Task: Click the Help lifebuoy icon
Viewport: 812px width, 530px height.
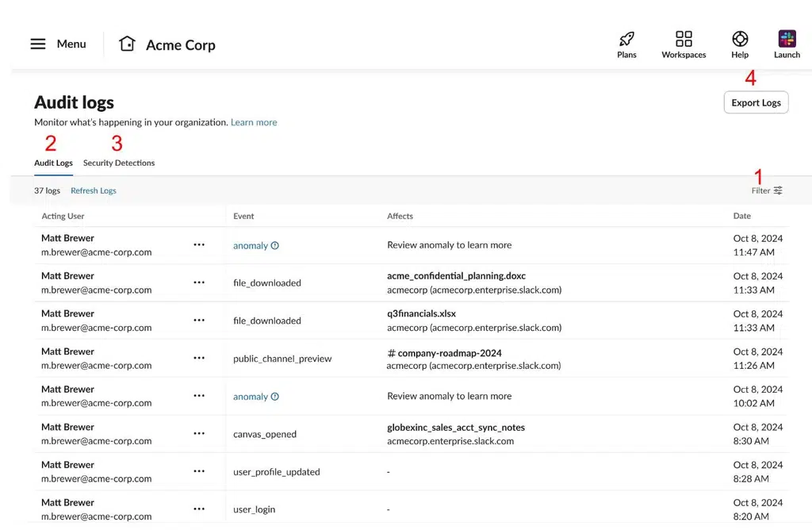Action: (740, 39)
